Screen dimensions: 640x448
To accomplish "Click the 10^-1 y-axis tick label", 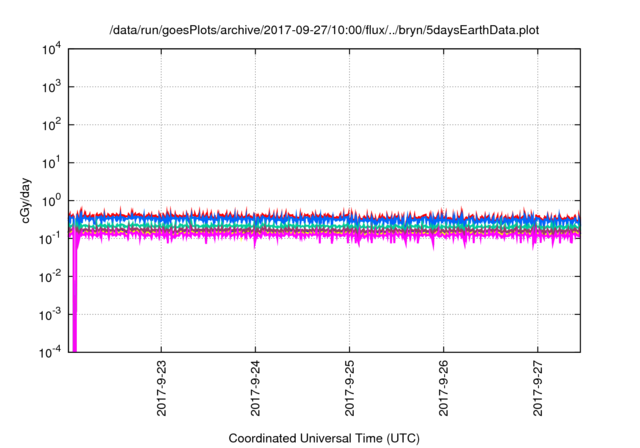I will pos(50,239).
